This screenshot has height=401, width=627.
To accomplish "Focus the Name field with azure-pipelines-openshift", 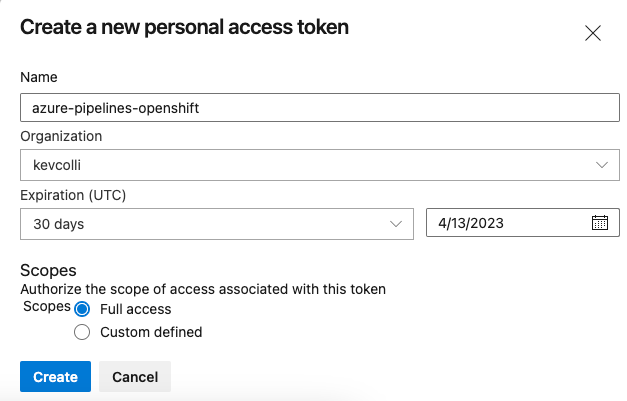I will [x=319, y=107].
